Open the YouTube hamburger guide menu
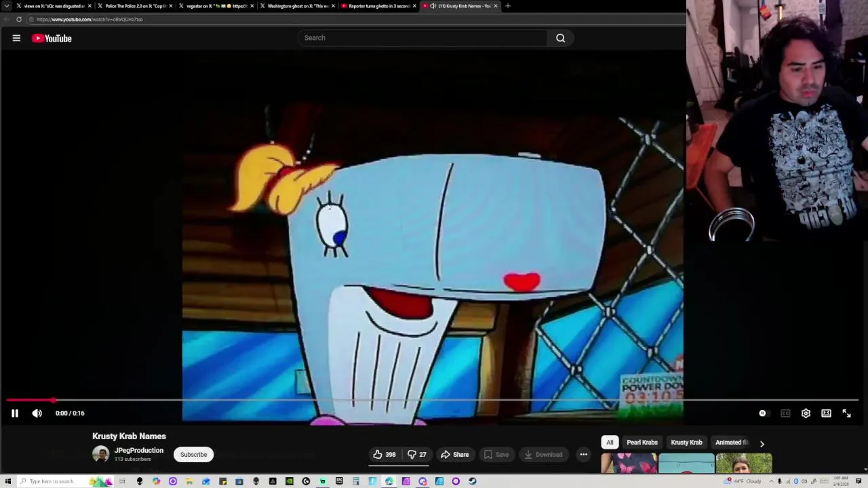The image size is (868, 488). coord(16,39)
